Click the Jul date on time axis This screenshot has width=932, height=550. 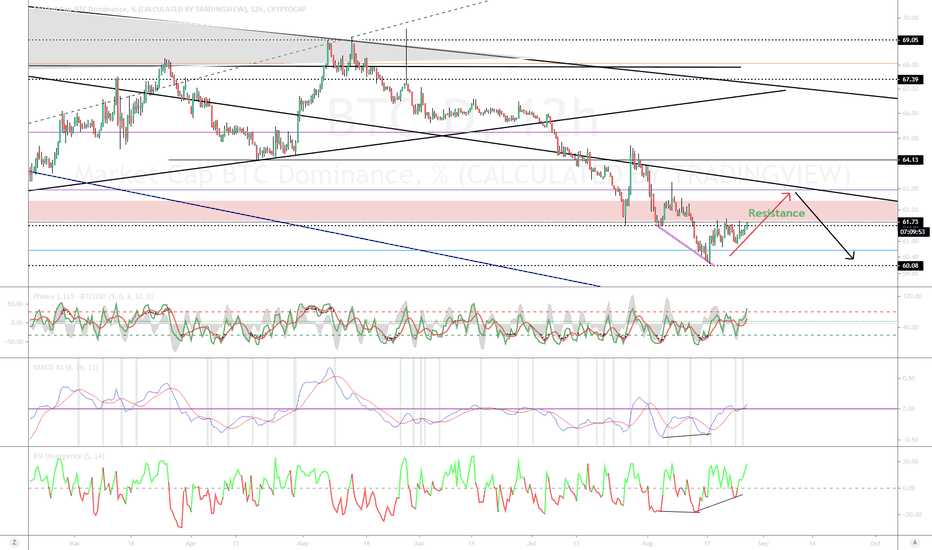point(531,543)
